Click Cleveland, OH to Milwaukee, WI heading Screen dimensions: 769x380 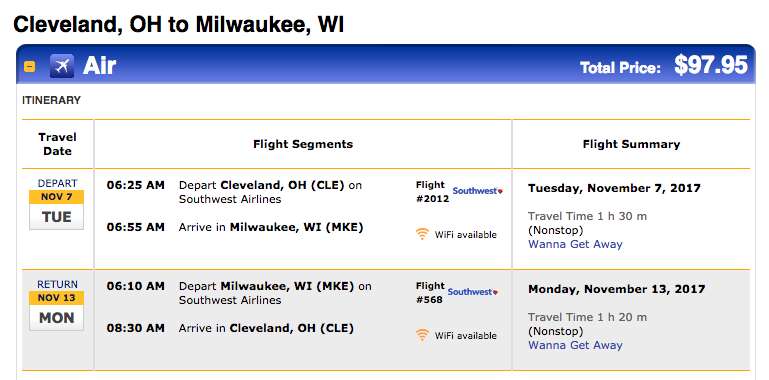coord(179,25)
